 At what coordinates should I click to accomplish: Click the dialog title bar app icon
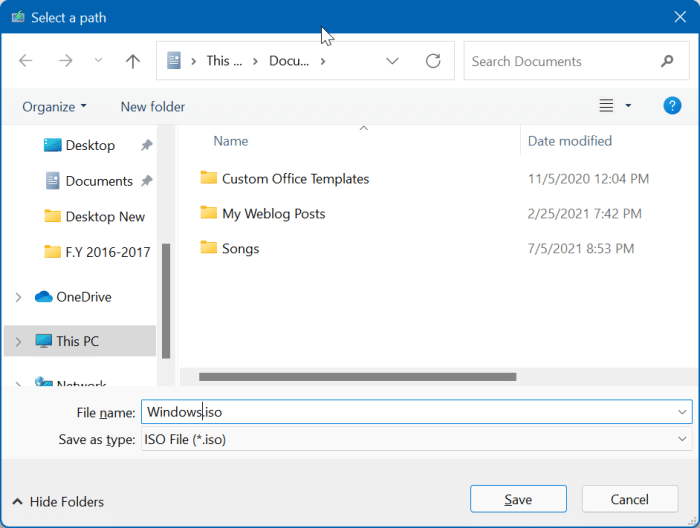[18, 17]
